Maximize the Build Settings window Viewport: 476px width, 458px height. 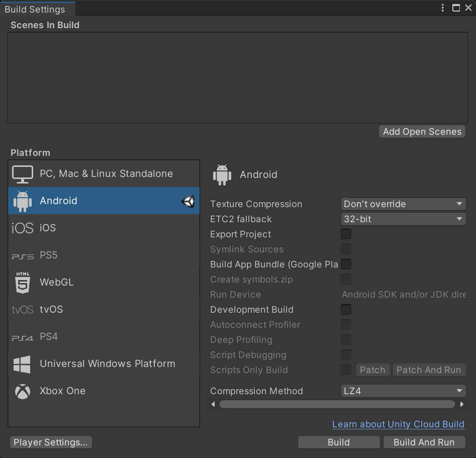[456, 8]
